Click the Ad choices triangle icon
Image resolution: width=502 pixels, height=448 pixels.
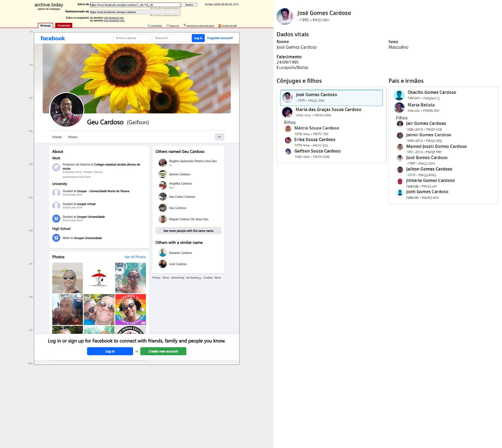pos(200,278)
